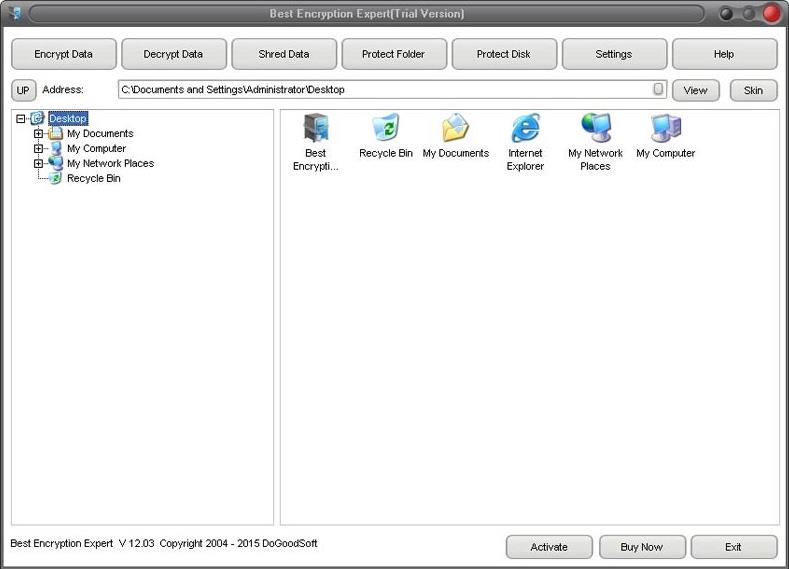
Task: Select My Computer label in the tree
Action: click(x=97, y=148)
